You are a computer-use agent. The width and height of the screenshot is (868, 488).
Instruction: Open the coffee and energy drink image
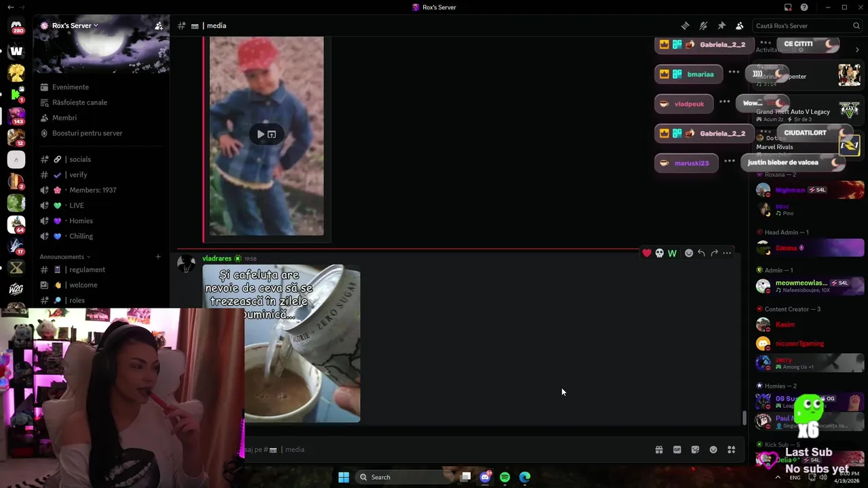281,344
